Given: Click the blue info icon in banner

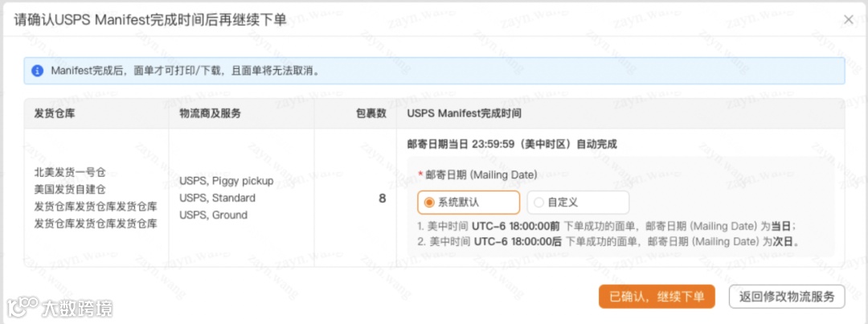Looking at the screenshot, I should tap(37, 71).
